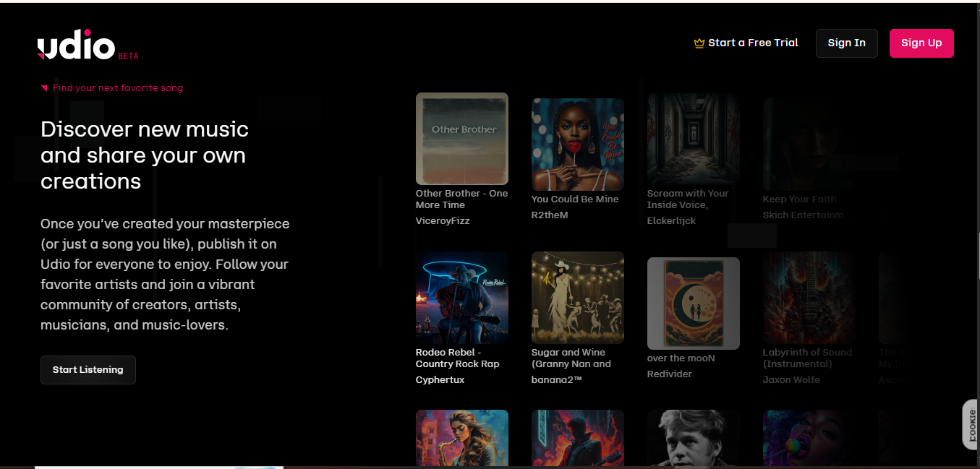Viewport: 980px width, 469px height.
Task: Open artist ViceroyFizz profile link
Action: (443, 221)
